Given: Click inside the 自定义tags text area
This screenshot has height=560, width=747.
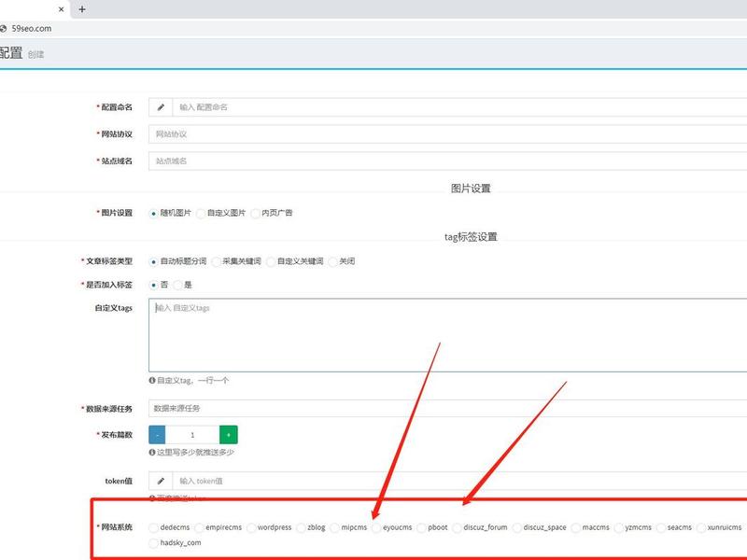Looking at the screenshot, I should tap(448, 335).
